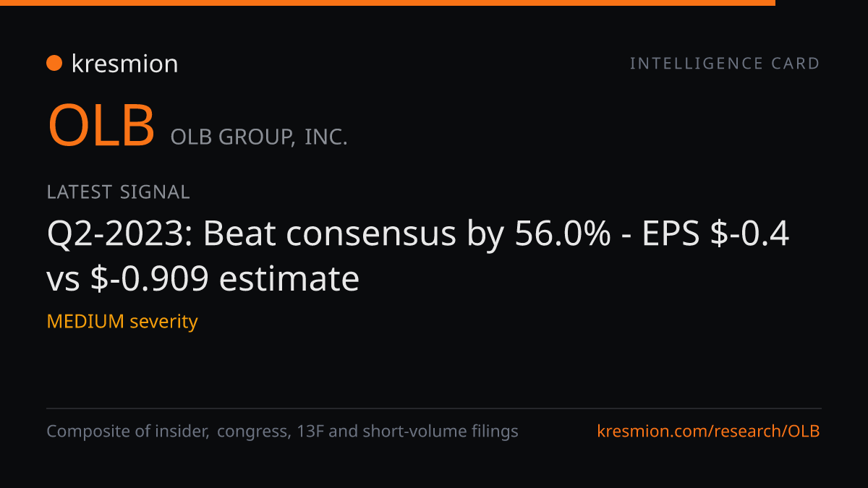Viewport: 868px width, 488px height.
Task: Click the 56.0% beat figure
Action: click(x=563, y=234)
